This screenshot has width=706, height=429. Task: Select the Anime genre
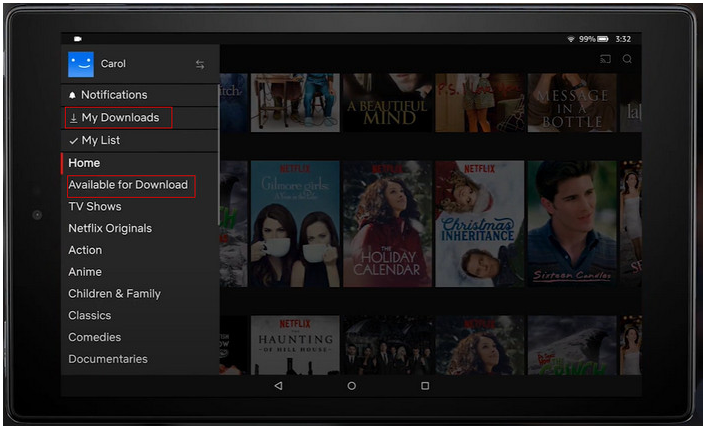pyautogui.click(x=84, y=272)
